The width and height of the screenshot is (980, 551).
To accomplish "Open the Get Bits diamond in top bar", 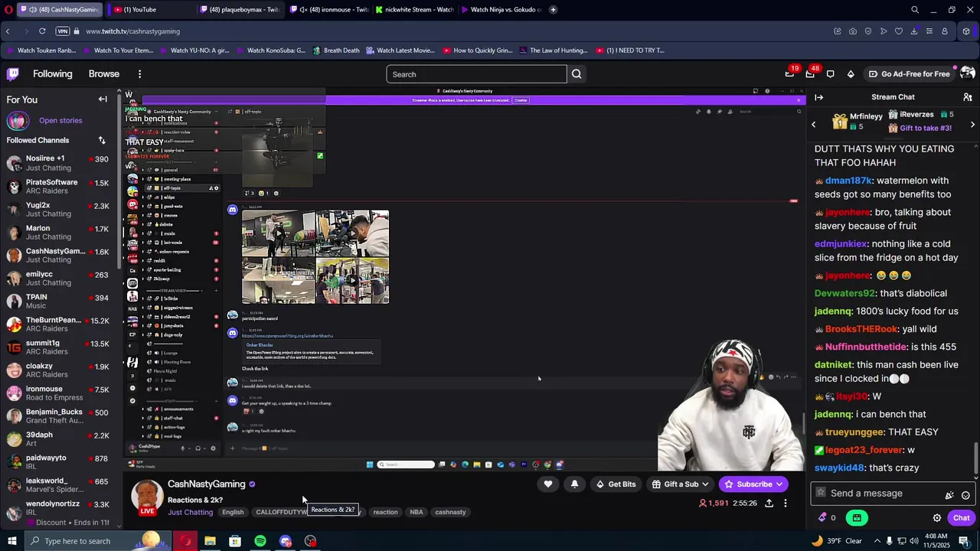I will tap(851, 74).
